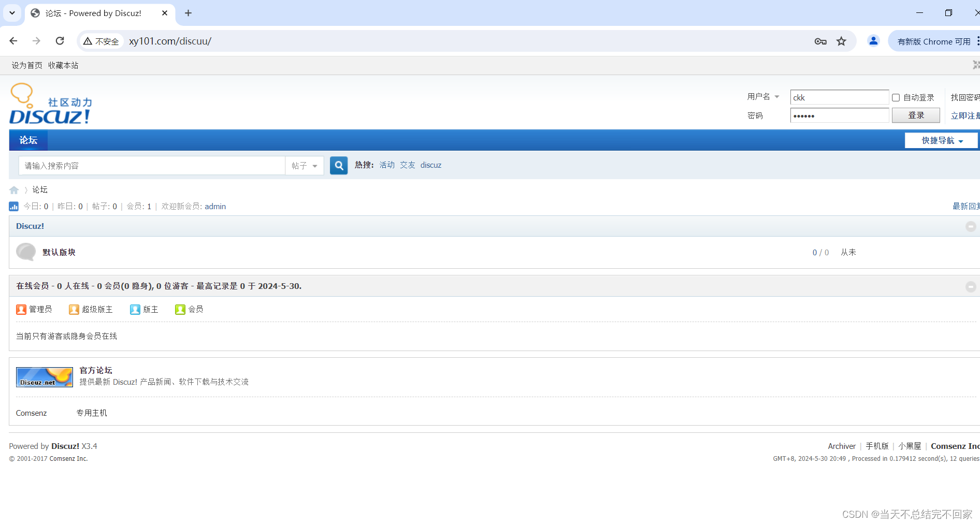
Task: Open the 找回密码 link
Action: 965,97
